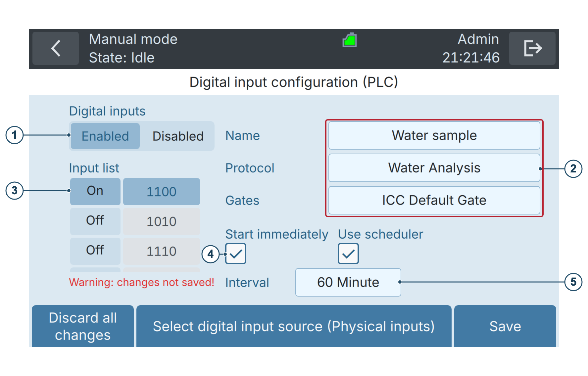Open the Water sample name field

434,135
